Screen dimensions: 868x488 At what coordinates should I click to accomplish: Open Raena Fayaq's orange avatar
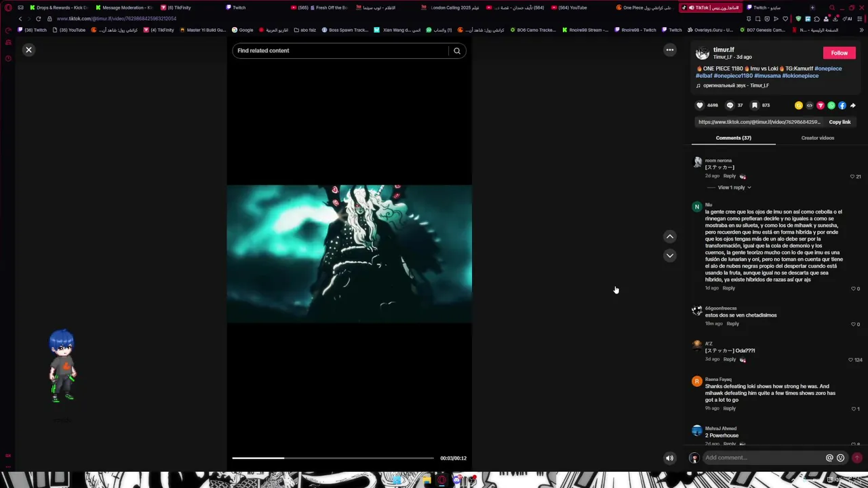696,382
